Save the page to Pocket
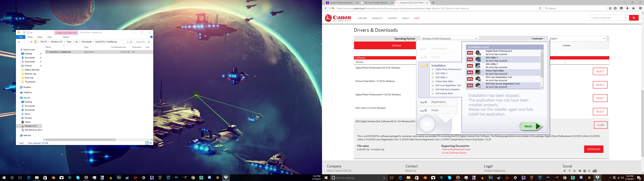Image resolution: width=644 pixels, height=181 pixels. tap(622, 8)
